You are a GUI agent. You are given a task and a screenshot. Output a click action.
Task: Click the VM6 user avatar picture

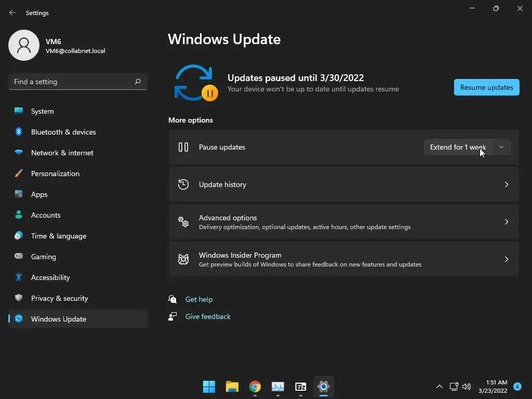pyautogui.click(x=24, y=45)
